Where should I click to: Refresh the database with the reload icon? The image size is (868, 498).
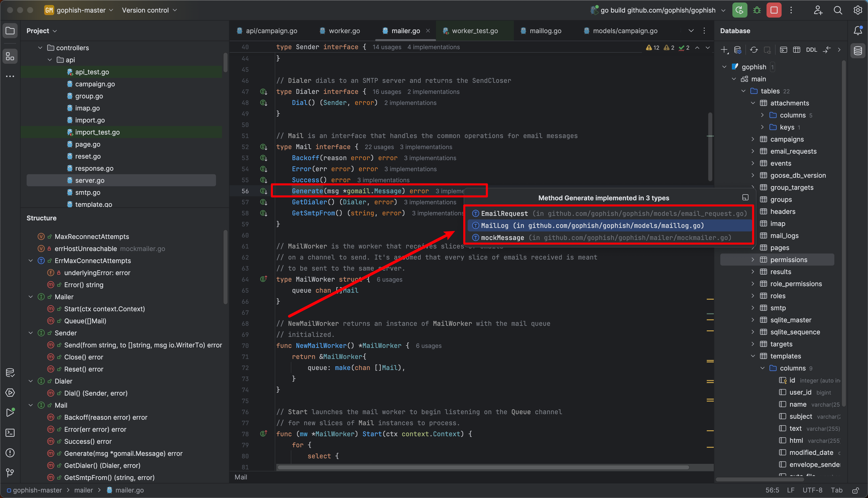click(754, 50)
